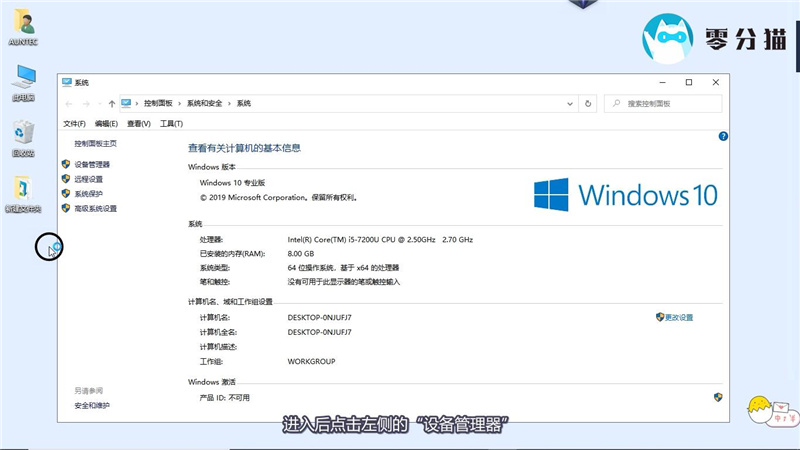The height and width of the screenshot is (450, 800).
Task: Select the 8.00 GB RAM value
Action: (301, 254)
